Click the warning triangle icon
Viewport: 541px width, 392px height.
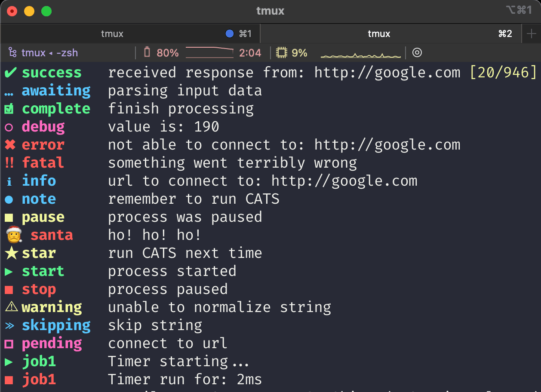11,307
